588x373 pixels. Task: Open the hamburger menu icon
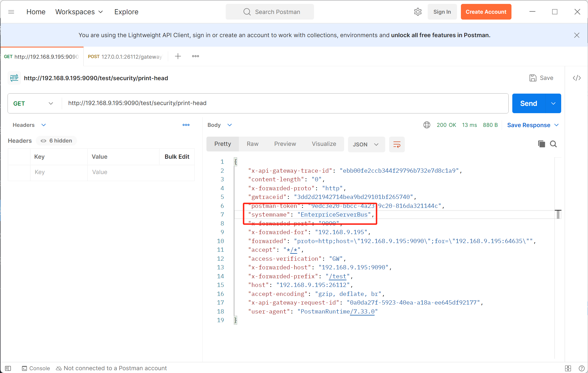point(11,12)
